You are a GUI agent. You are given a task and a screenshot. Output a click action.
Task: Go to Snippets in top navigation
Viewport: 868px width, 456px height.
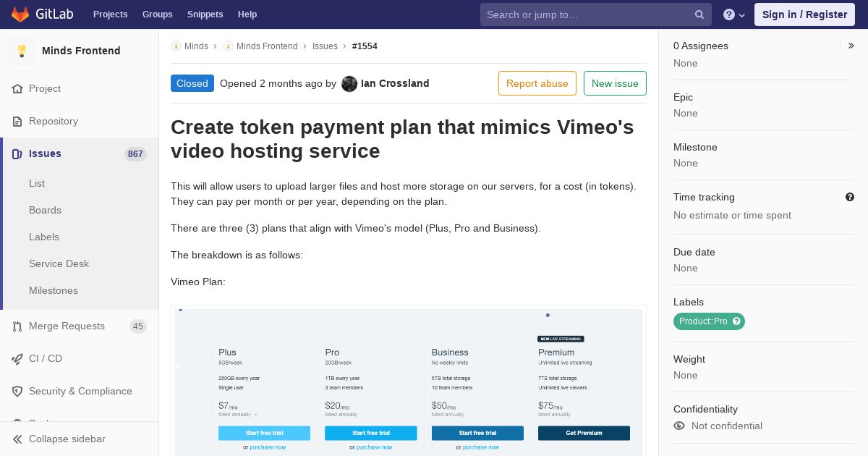pos(205,14)
